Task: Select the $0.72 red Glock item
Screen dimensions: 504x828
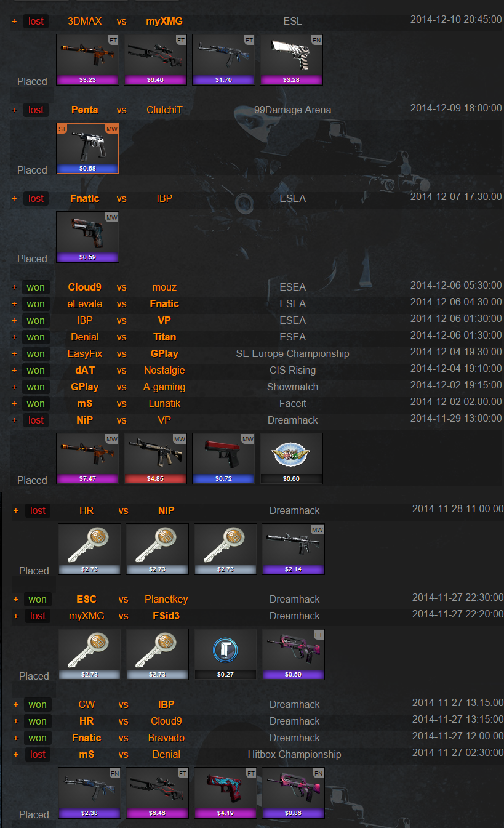Action: tap(223, 459)
